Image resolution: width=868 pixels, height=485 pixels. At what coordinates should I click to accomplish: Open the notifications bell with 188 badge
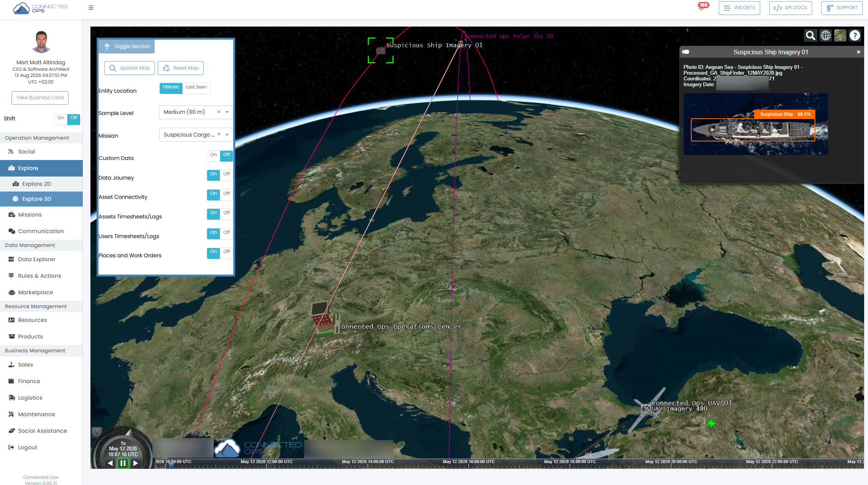[x=702, y=7]
